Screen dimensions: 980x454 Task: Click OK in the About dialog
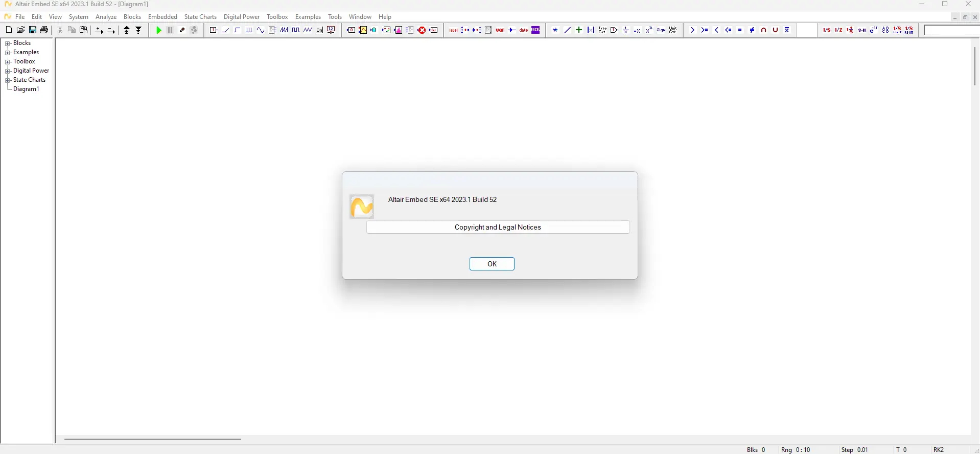[492, 264]
